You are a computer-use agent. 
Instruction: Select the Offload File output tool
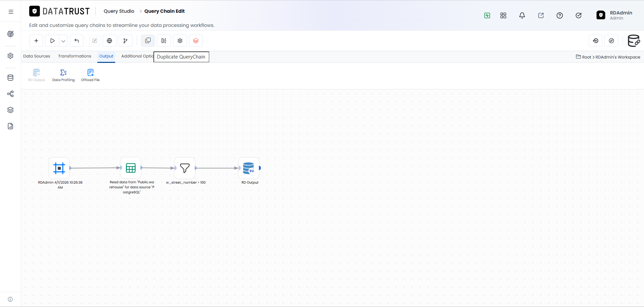tap(90, 75)
